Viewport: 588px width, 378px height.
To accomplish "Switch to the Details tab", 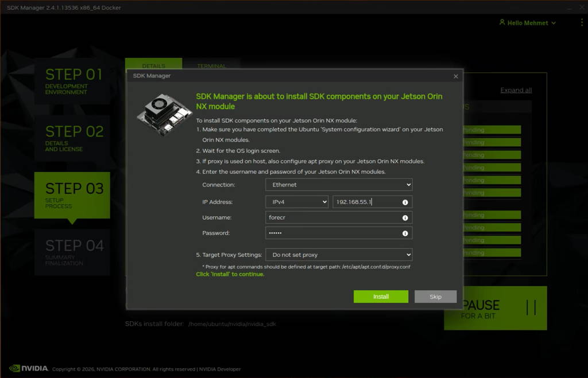I will point(153,64).
